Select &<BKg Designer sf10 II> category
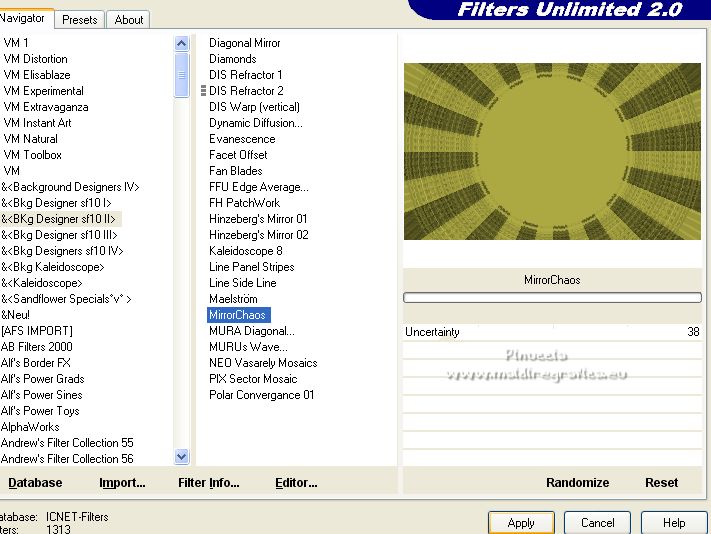711x534 pixels. 58,219
